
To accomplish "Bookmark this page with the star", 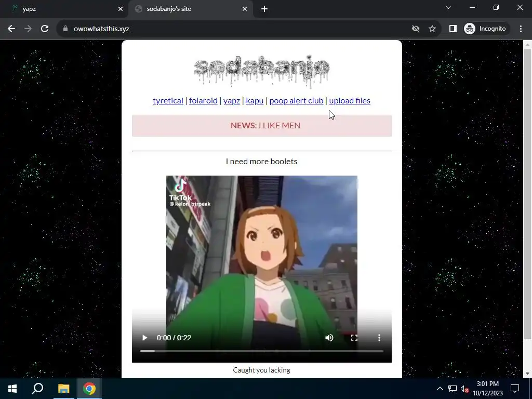I will [x=432, y=29].
